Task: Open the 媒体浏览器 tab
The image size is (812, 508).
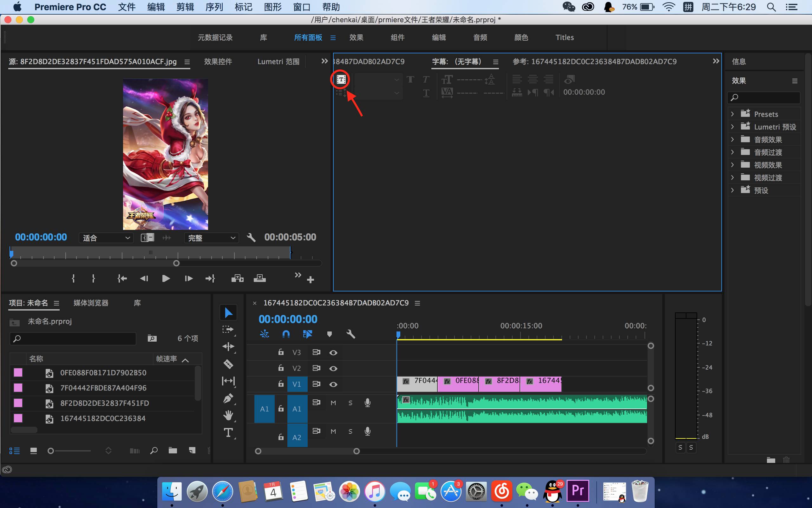Action: 91,303
